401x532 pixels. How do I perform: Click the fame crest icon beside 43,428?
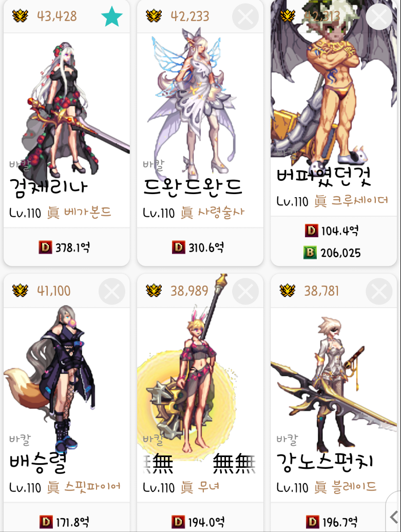20,16
